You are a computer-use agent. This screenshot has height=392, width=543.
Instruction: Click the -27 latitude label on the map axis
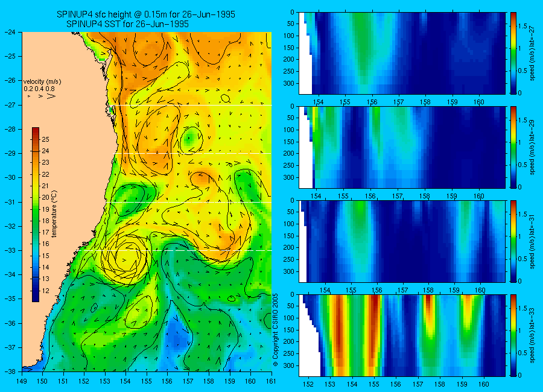click(x=10, y=105)
